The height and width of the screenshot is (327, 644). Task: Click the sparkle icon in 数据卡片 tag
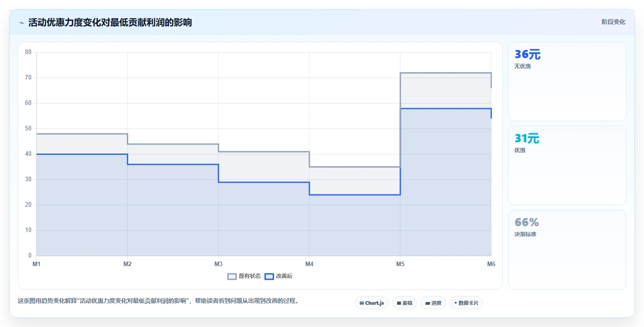click(455, 303)
